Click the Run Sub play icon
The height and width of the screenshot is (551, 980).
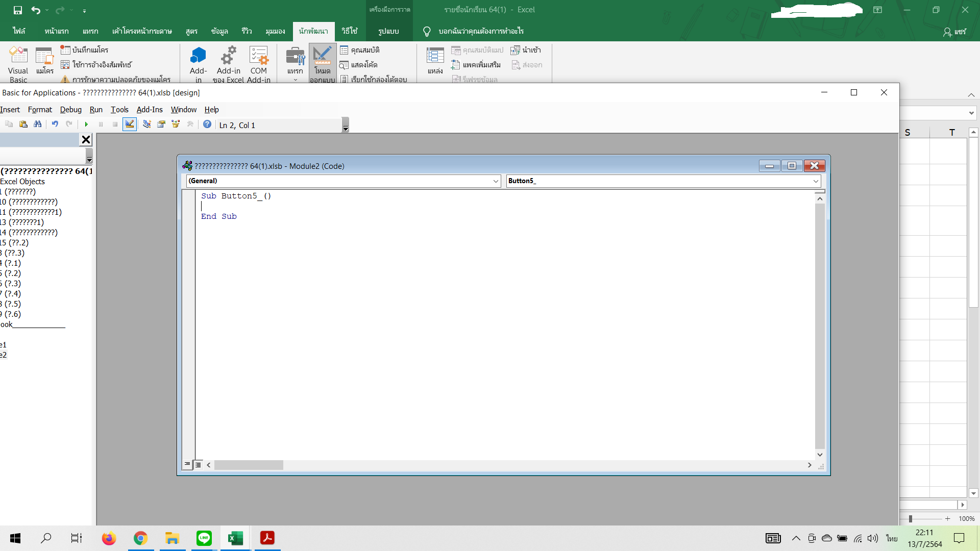coord(86,124)
